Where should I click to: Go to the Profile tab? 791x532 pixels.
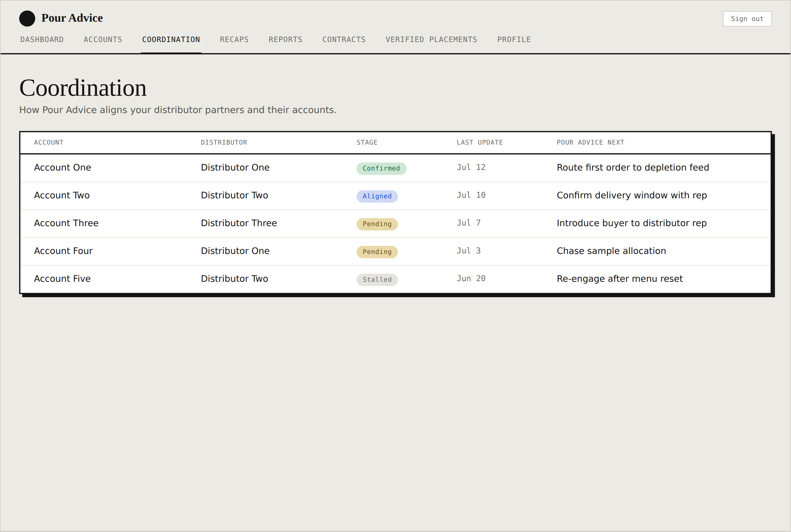(514, 40)
